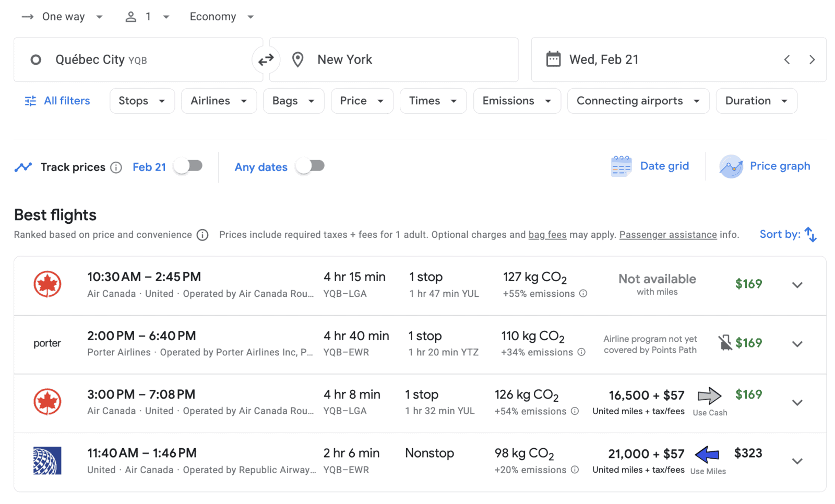Click the blue Use Miles arrow icon

coord(707,454)
